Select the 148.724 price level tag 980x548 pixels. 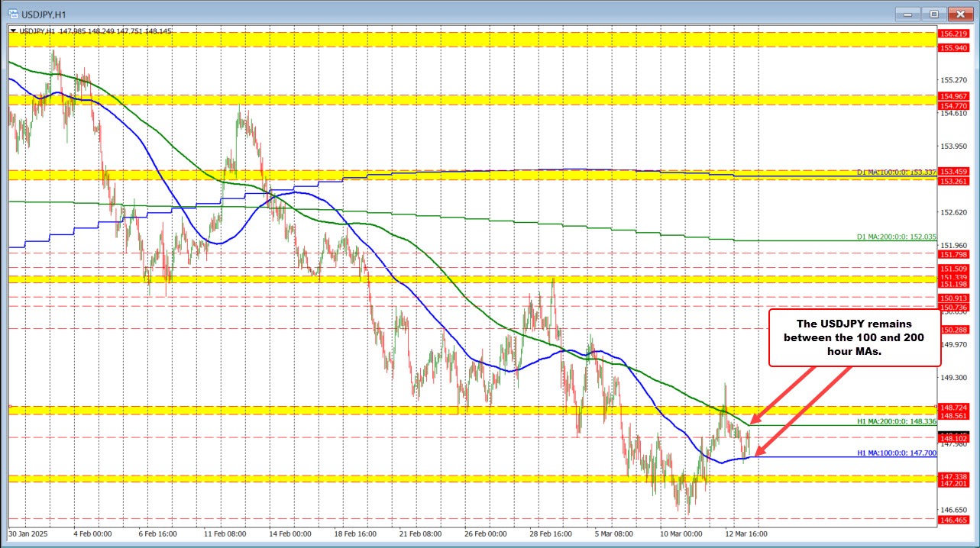click(952, 407)
